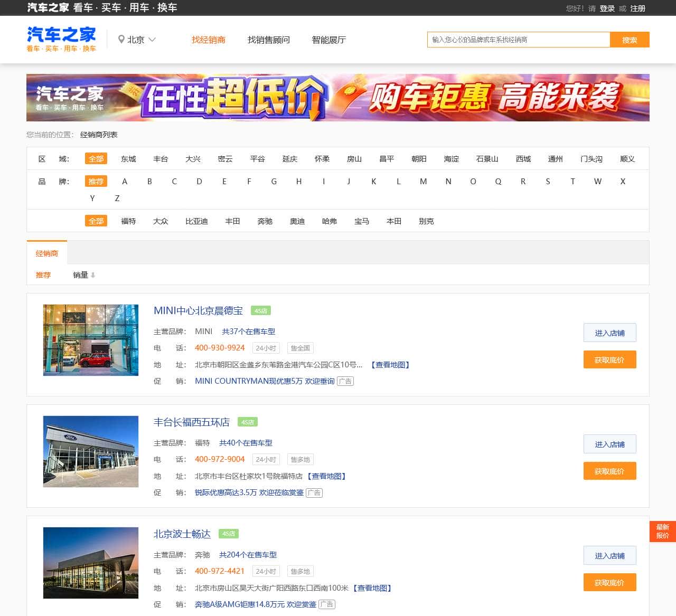This screenshot has height=616, width=676.
Task: Click the phone number 400-930-9924
Action: pos(220,348)
